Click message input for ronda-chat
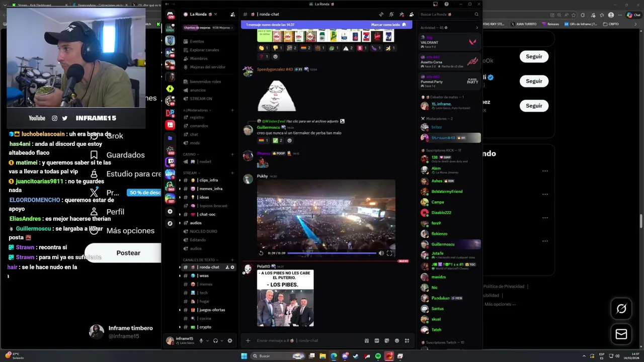Image resolution: width=644 pixels, height=362 pixels. coord(307,340)
